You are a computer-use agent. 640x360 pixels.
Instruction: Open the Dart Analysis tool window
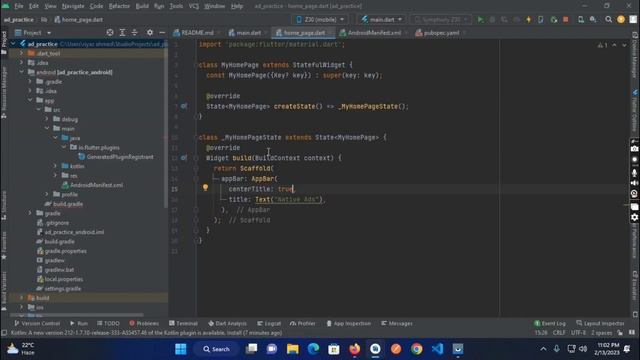227,323
